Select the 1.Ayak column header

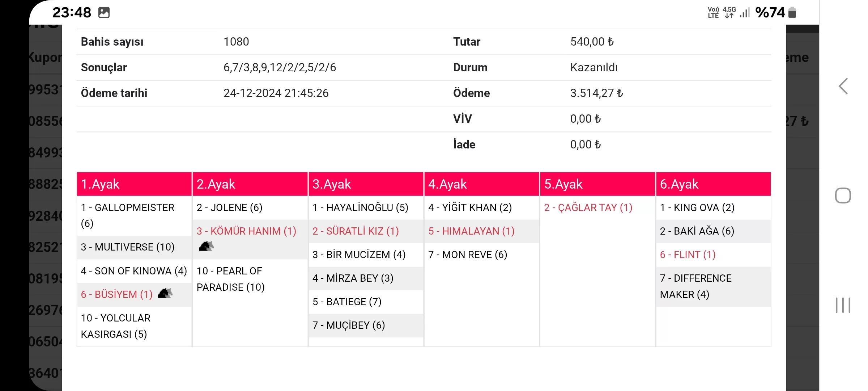(x=134, y=184)
